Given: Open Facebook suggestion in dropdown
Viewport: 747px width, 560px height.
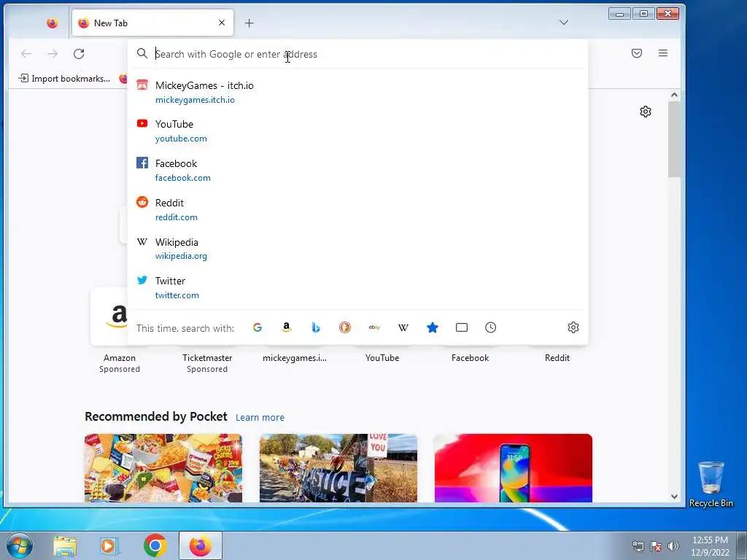Looking at the screenshot, I should 357,170.
